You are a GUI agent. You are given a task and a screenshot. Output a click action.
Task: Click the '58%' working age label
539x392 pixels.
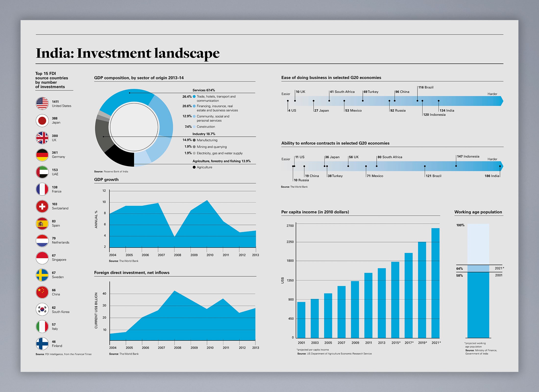coord(460,276)
